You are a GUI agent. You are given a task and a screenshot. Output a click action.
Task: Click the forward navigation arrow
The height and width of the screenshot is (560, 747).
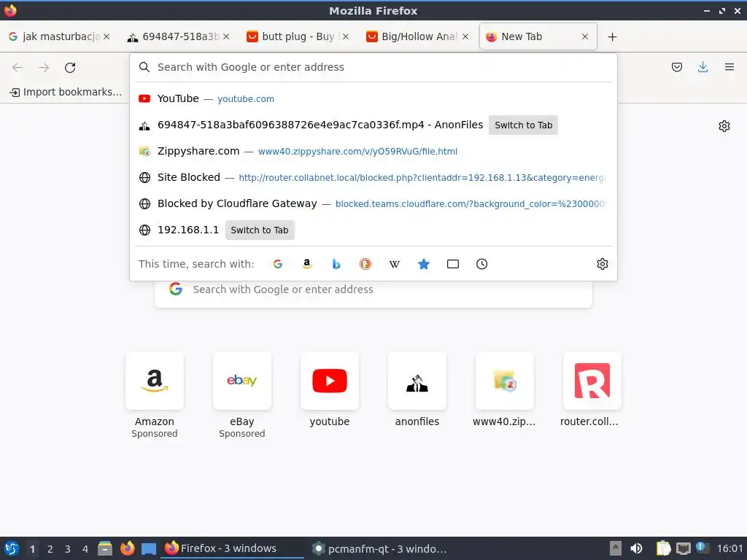pos(44,68)
